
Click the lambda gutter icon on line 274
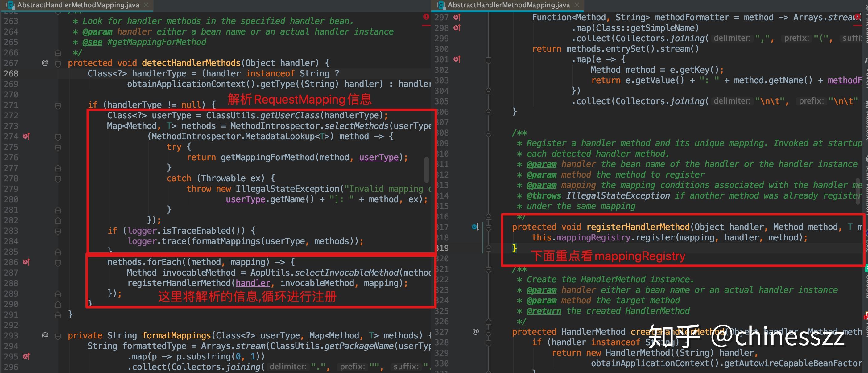(x=26, y=136)
